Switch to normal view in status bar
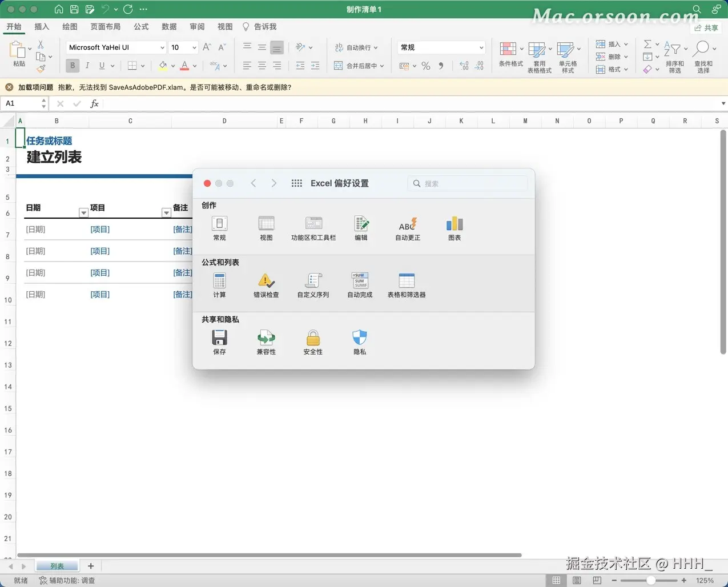The height and width of the screenshot is (587, 728). click(556, 580)
